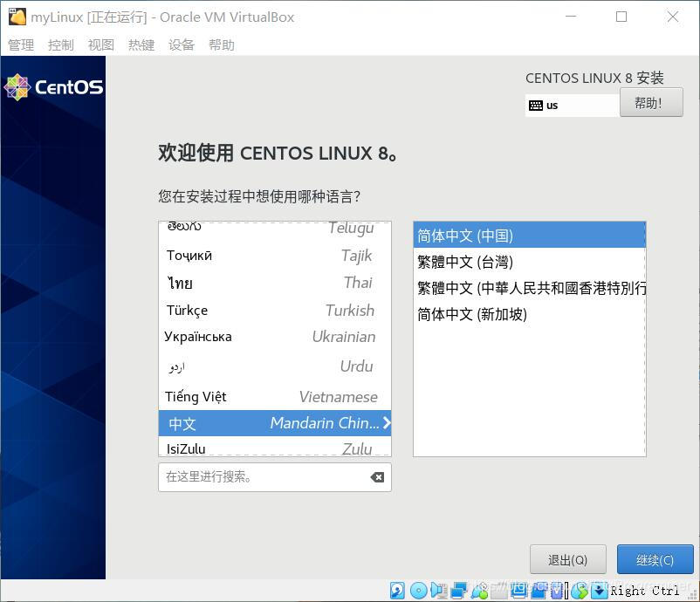Viewport: 700px width, 602px height.
Task: Select 中文 Mandarin Chinese language row
Action: (x=275, y=423)
